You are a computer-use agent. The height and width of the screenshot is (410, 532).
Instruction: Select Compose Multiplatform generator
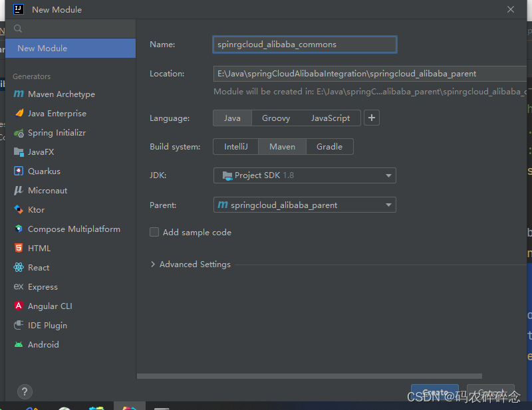click(70, 229)
